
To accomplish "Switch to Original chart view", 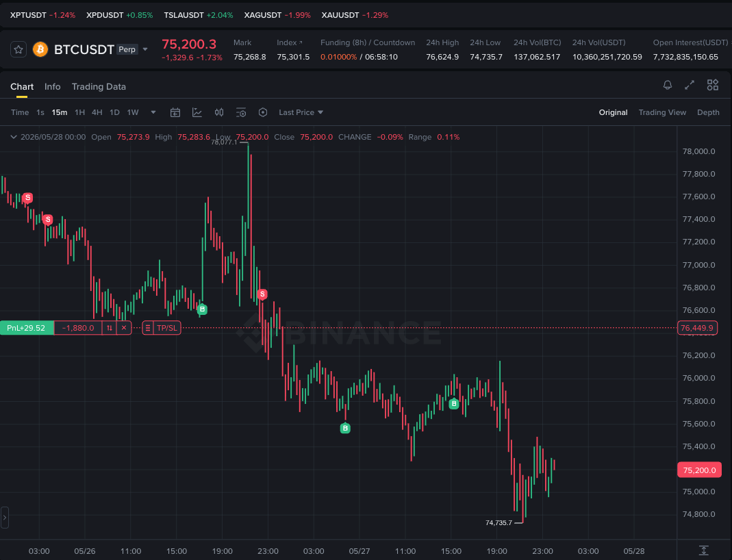I will (x=613, y=112).
